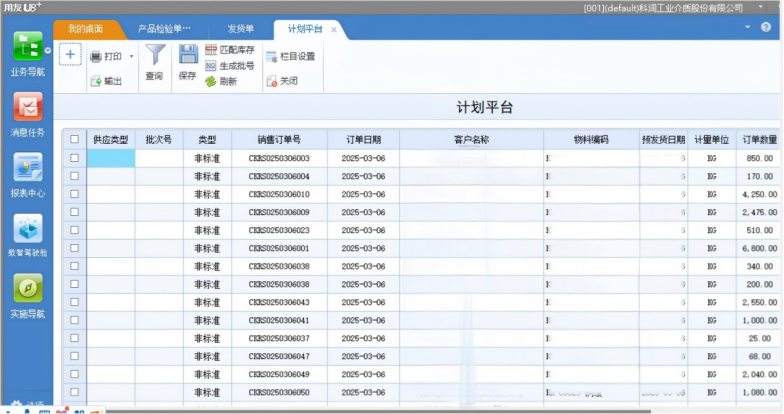Click the 物料编码 column header
This screenshot has width=784, height=414.
pos(592,140)
